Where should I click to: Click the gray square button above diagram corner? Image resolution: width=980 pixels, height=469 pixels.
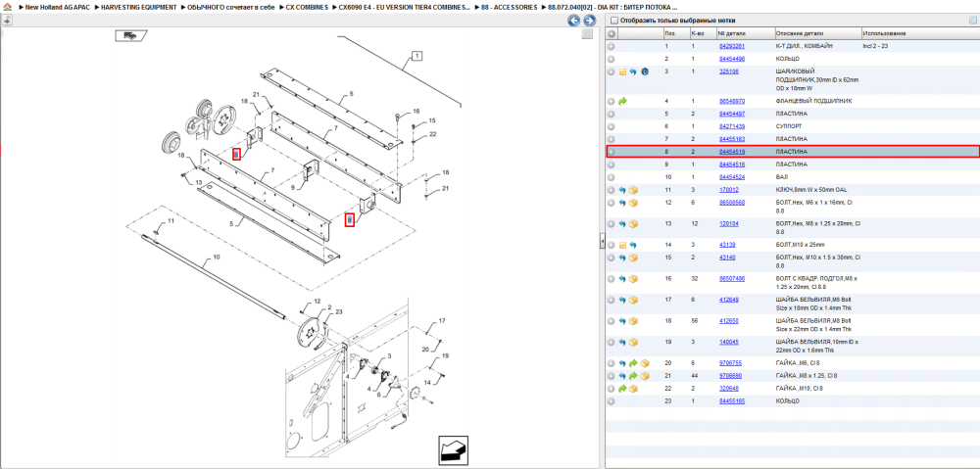click(587, 34)
